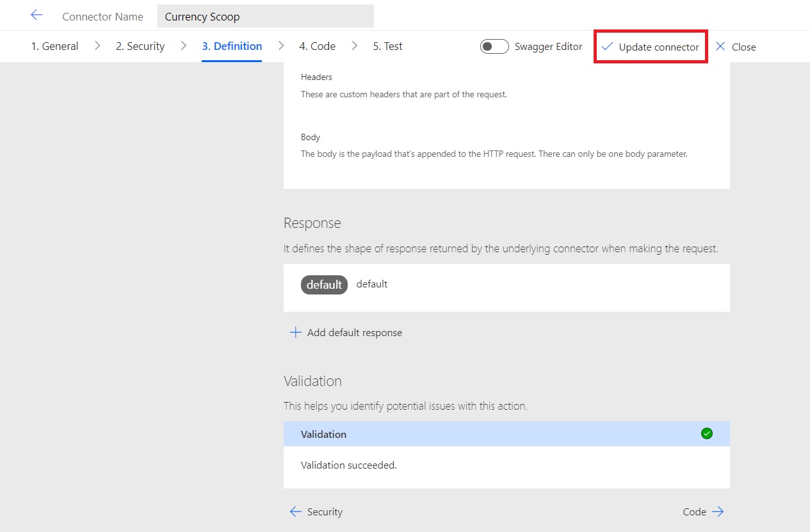Viewport: 810px width, 532px height.
Task: Open the 4. Code step
Action: click(317, 45)
